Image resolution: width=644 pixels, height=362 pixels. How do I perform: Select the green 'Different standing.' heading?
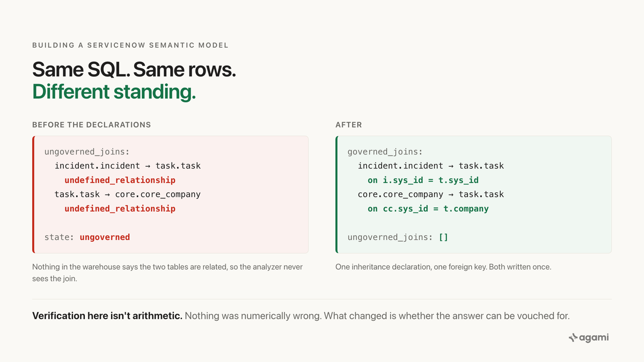click(114, 92)
